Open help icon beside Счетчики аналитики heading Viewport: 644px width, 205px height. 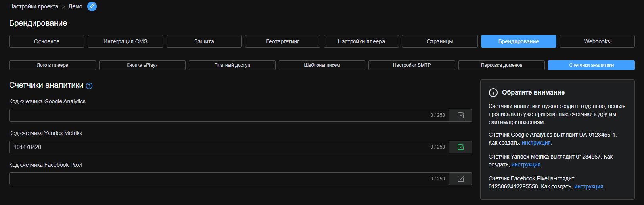click(x=89, y=86)
